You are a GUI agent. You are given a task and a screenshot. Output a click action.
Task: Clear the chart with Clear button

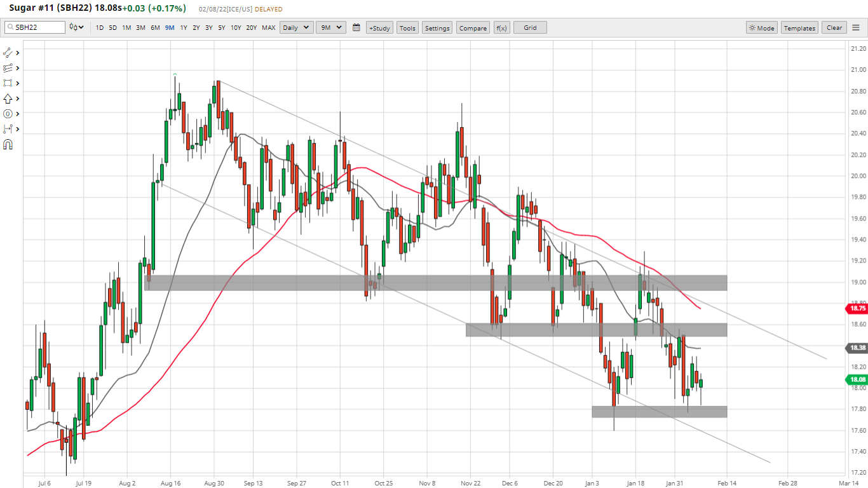834,27
